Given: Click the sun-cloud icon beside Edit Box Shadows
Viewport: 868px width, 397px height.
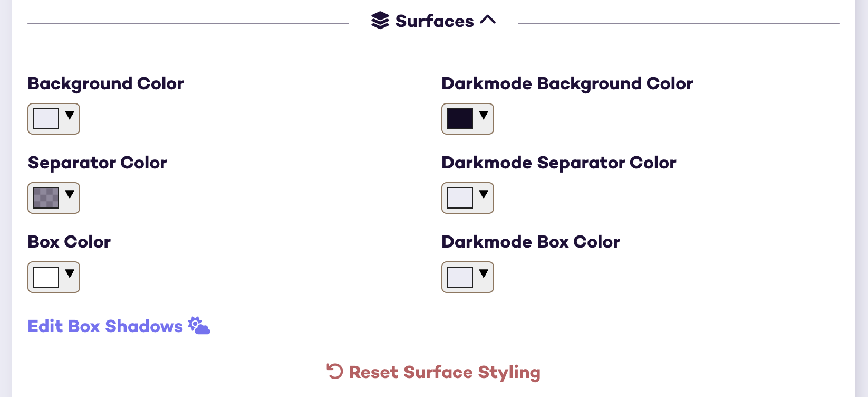Looking at the screenshot, I should tap(199, 326).
